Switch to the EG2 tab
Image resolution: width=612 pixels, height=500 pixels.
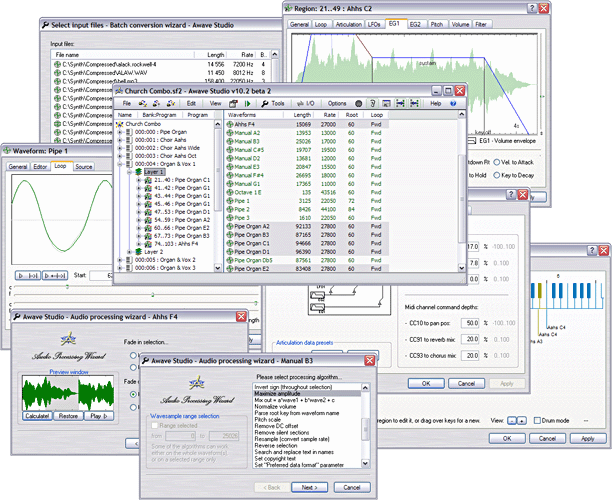click(x=415, y=24)
